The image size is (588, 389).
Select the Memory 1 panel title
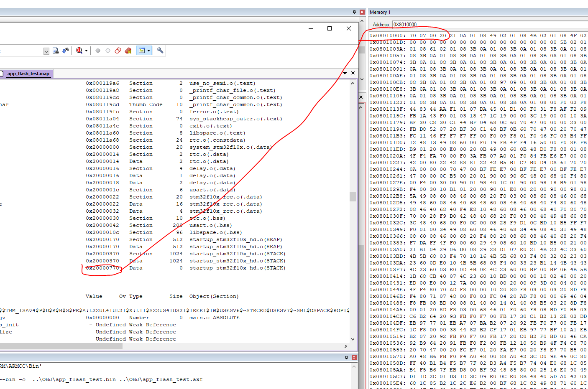tap(380, 12)
